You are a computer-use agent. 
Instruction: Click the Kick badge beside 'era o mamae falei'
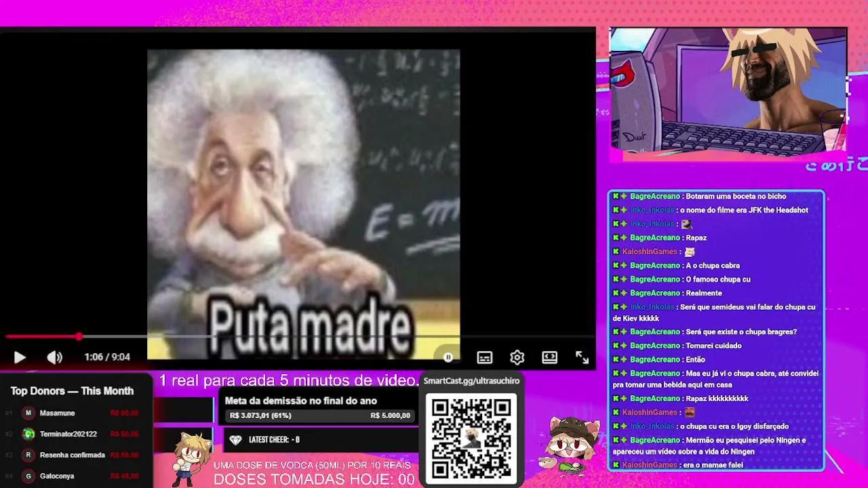616,465
